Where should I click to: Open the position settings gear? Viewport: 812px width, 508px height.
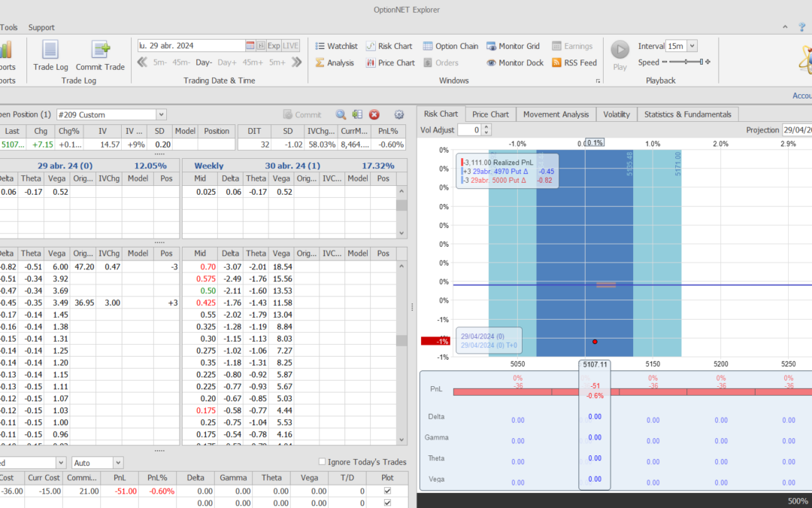coord(399,114)
